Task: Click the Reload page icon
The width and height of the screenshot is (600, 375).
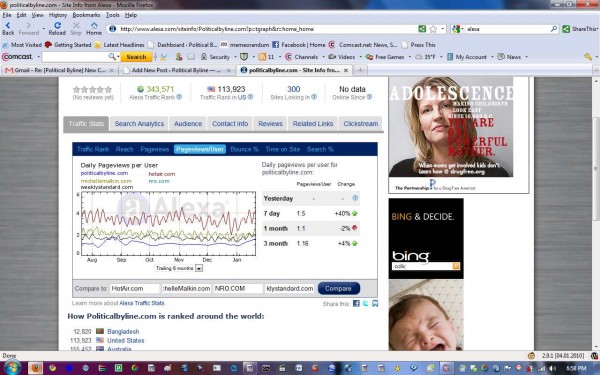Action: (x=57, y=25)
